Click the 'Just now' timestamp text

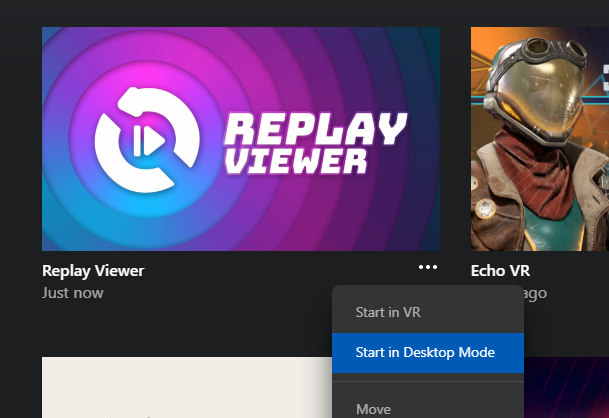73,293
